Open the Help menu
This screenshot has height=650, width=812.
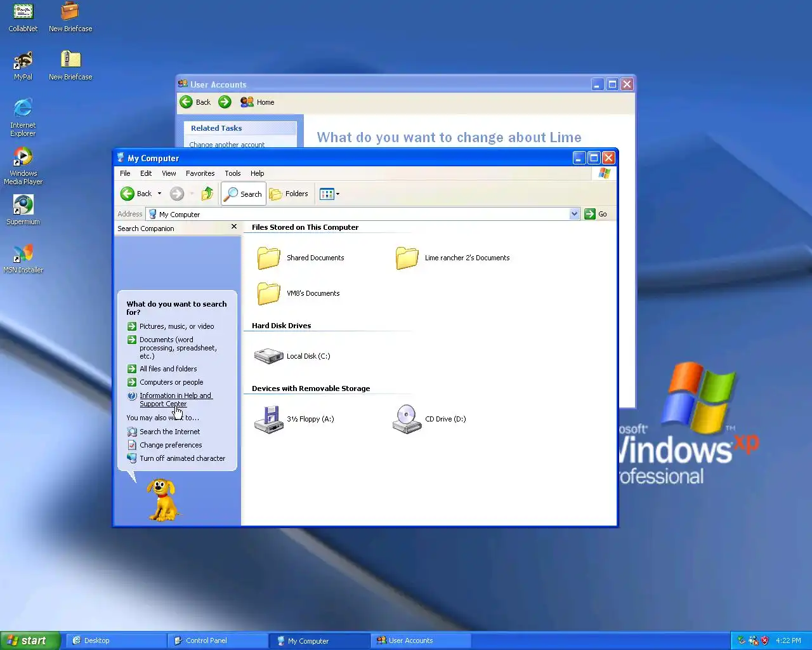click(x=257, y=173)
